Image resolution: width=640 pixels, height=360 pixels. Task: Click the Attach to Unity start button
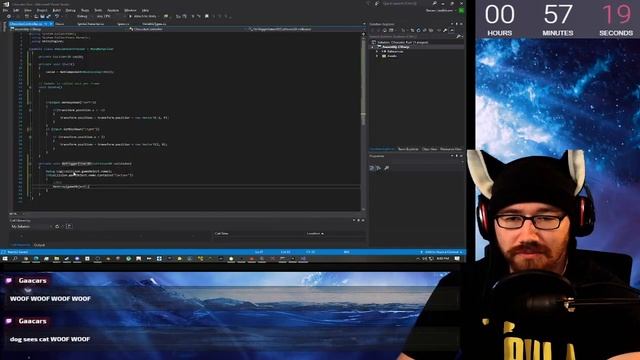tap(143, 16)
